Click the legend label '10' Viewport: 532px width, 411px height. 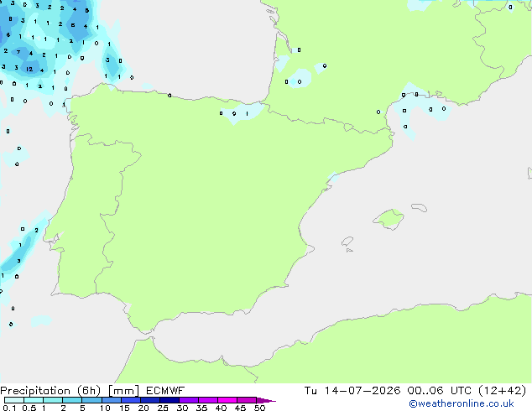tap(105, 408)
